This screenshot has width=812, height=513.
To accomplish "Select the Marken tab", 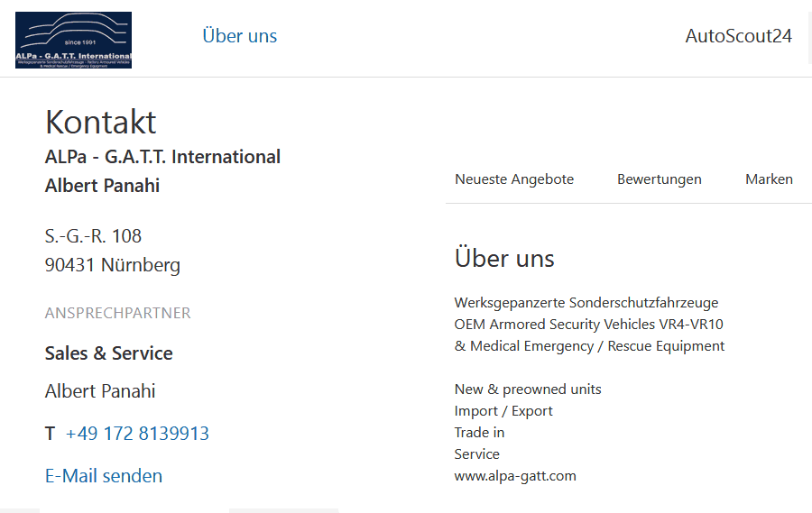I will point(769,179).
